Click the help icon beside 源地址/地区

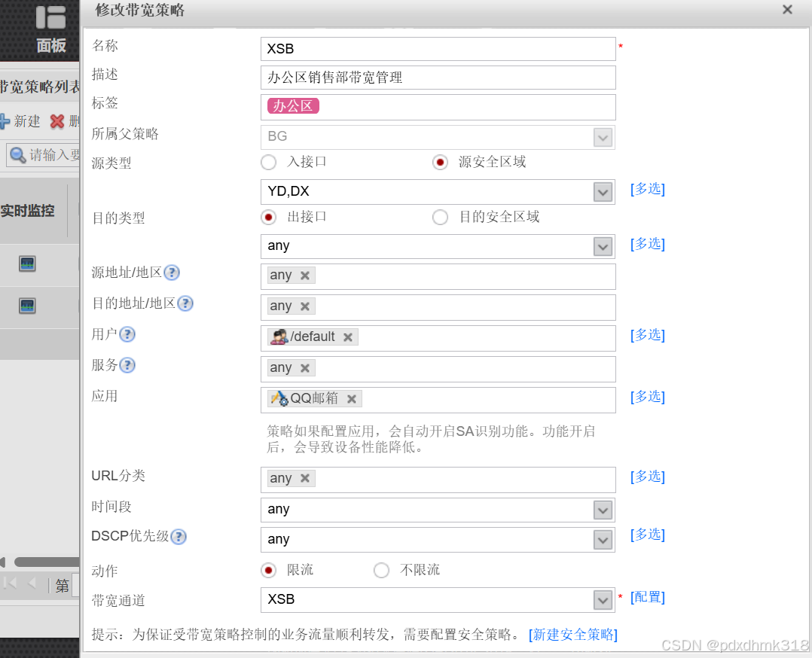(x=172, y=273)
